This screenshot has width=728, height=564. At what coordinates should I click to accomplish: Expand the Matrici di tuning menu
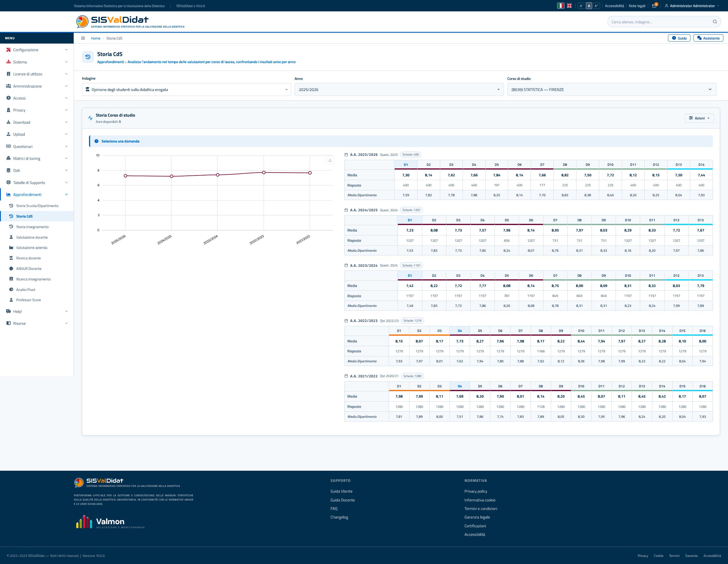pos(37,158)
